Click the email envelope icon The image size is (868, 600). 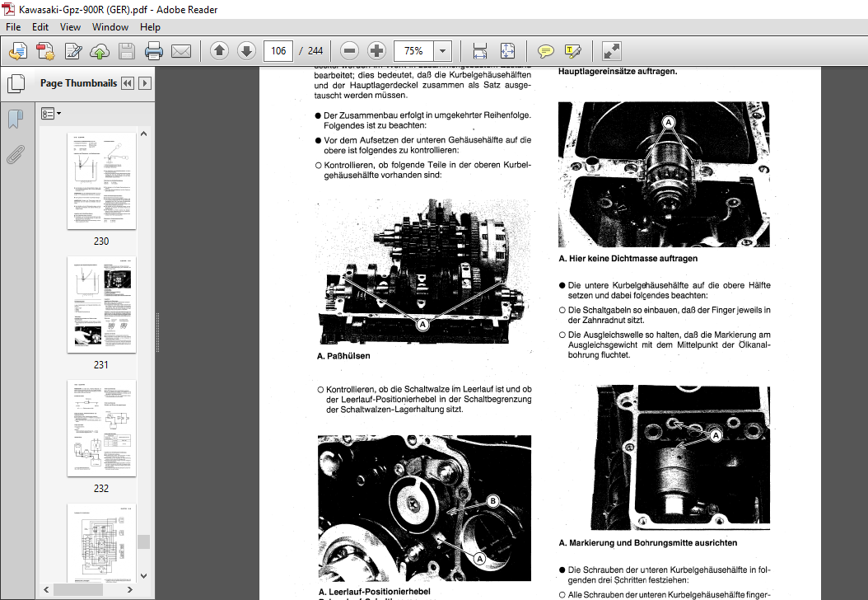tap(181, 52)
